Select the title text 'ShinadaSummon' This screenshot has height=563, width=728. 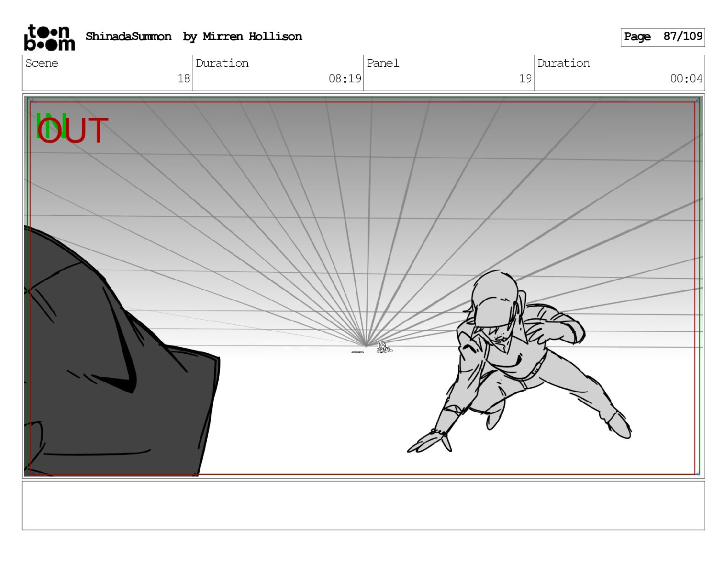tap(128, 36)
